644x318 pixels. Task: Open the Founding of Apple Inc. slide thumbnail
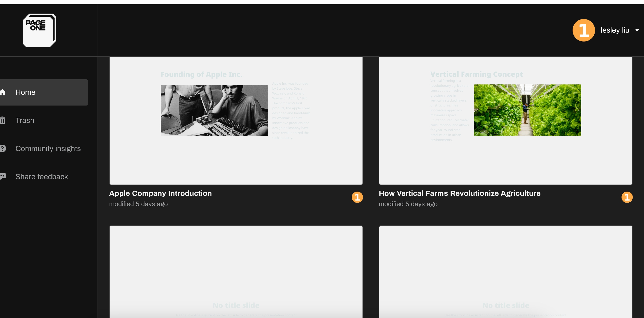click(x=236, y=120)
